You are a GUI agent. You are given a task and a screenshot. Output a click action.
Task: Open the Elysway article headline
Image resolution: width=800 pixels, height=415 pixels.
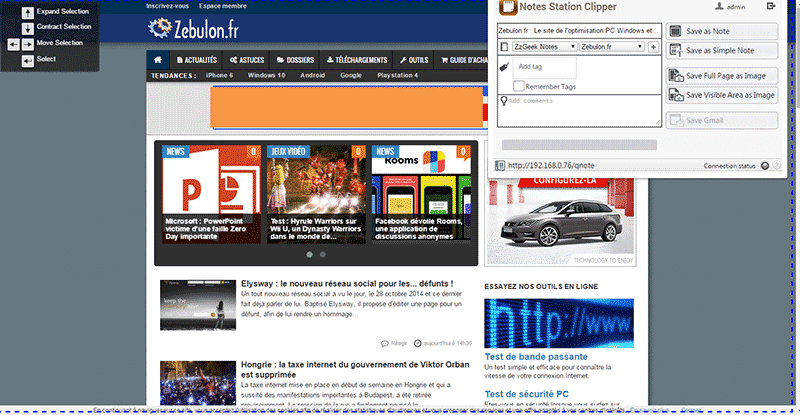pyautogui.click(x=347, y=283)
